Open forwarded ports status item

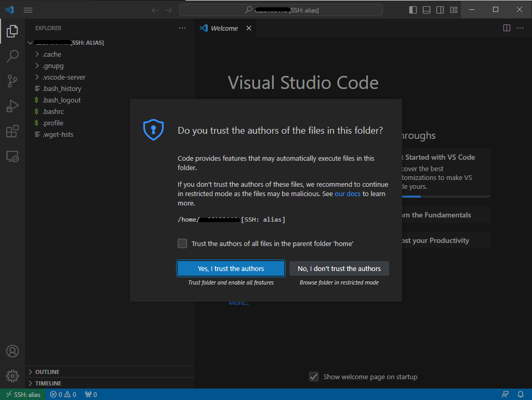point(91,394)
